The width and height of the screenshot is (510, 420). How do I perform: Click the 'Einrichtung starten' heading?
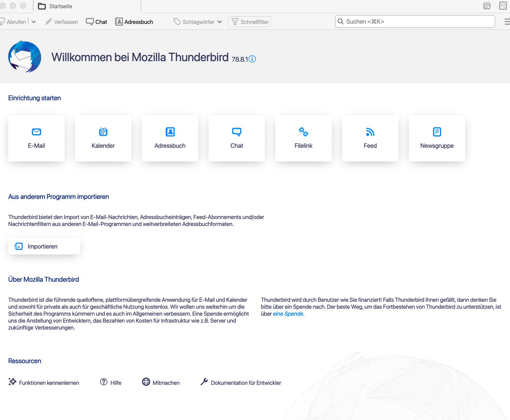tap(35, 98)
